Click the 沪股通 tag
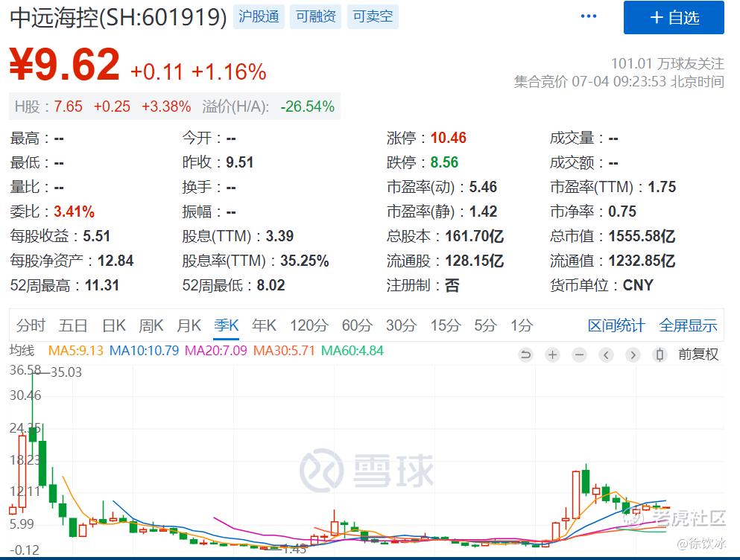Viewport: 740px width, 560px height. point(259,16)
